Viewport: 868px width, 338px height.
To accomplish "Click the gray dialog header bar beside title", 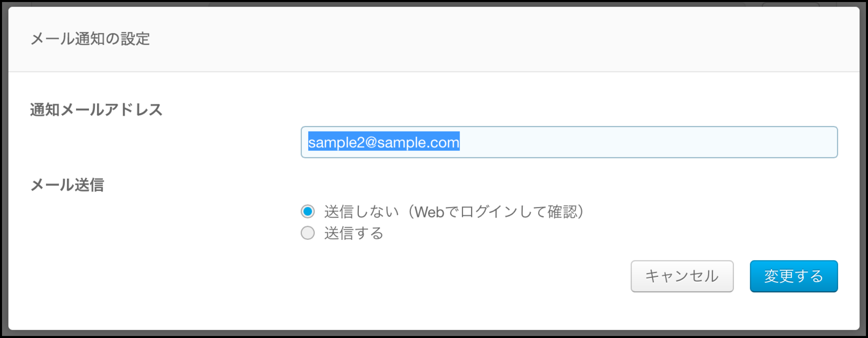I will point(475,39).
